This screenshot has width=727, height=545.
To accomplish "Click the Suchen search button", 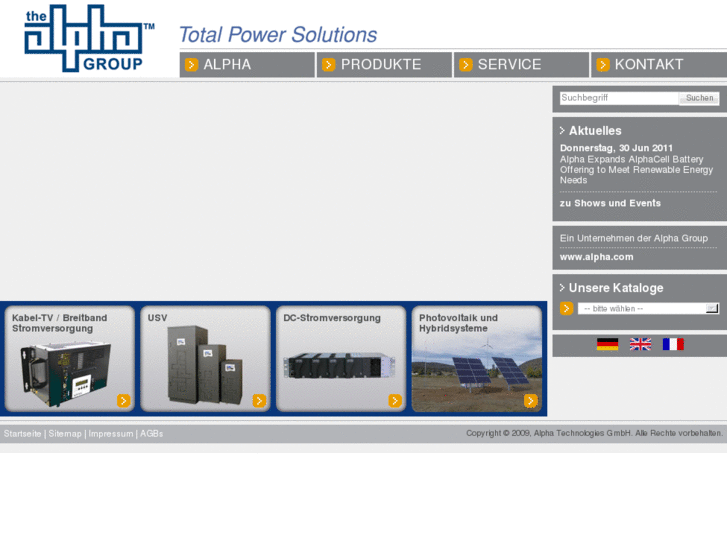I will click(x=699, y=98).
